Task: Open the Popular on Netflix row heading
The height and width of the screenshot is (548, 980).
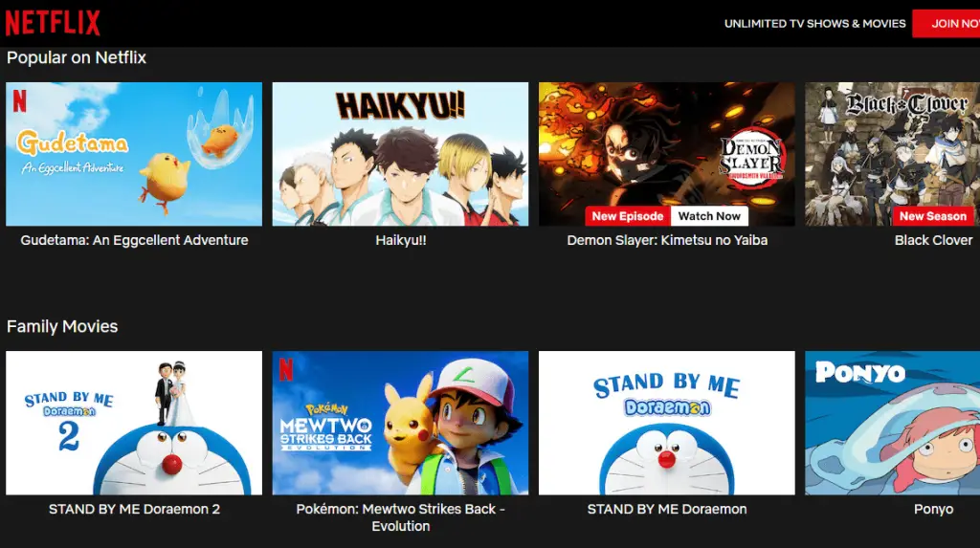Action: pyautogui.click(x=77, y=57)
